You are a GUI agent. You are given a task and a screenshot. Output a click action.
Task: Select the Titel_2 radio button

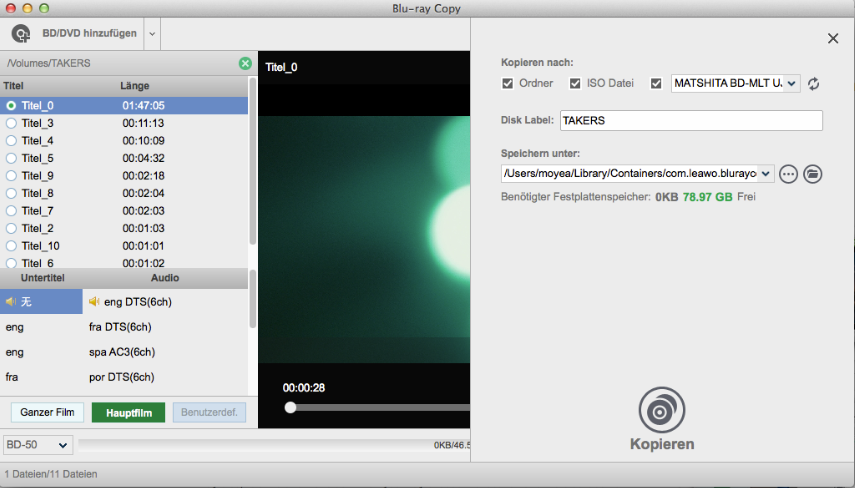(11, 228)
